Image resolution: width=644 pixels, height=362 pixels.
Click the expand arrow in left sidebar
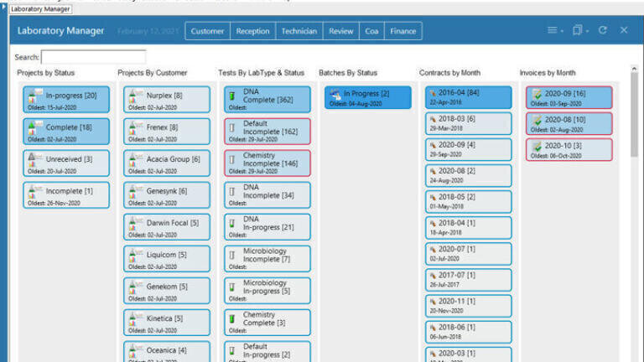coord(3,6)
